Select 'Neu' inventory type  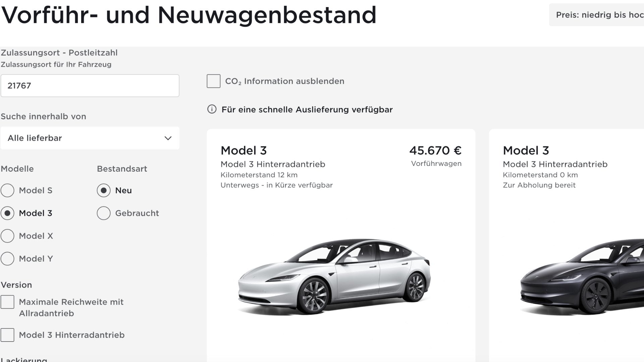[x=104, y=190]
